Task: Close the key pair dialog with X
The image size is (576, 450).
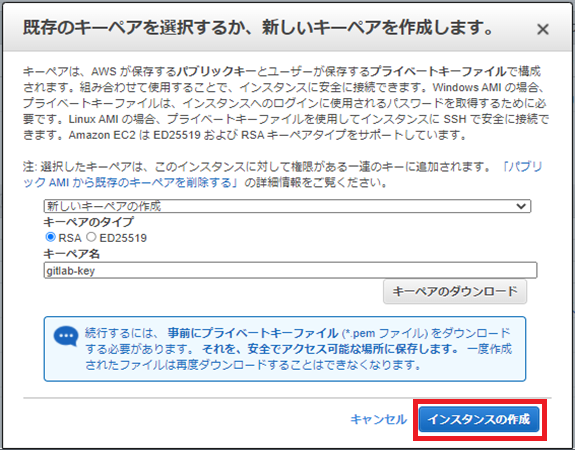Action: (x=543, y=29)
